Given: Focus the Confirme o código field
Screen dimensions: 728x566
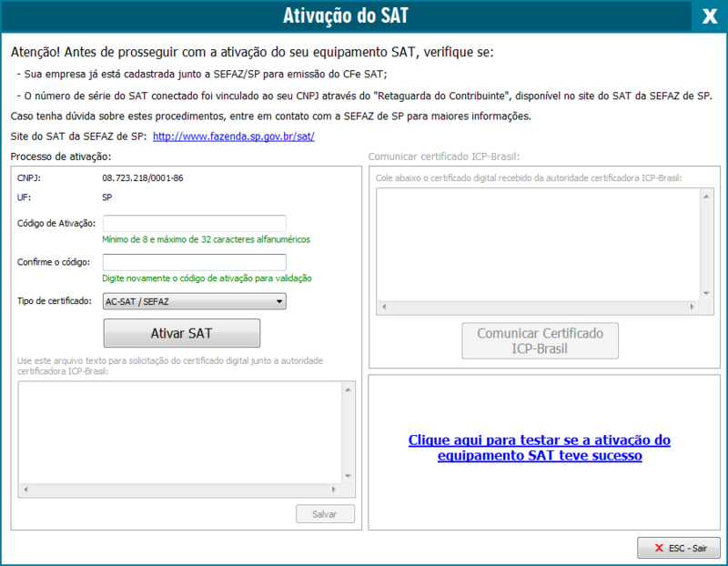Looking at the screenshot, I should (195, 262).
